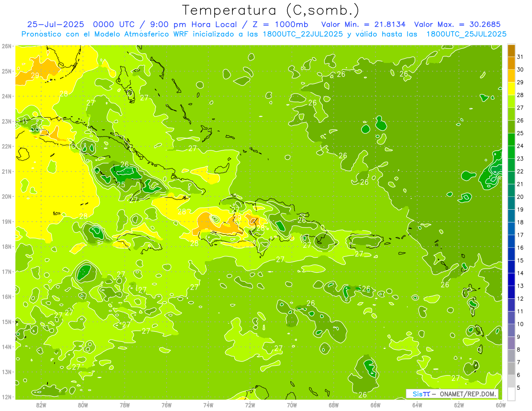Image resolution: width=532 pixels, height=411 pixels.
Task: Click the '70W' longitude axis label
Action: 292,405
